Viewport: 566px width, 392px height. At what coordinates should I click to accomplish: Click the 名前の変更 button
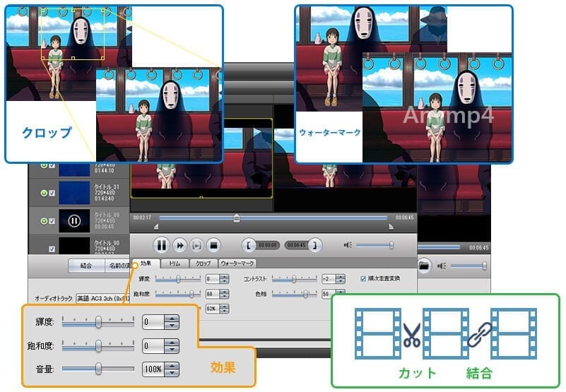(117, 266)
